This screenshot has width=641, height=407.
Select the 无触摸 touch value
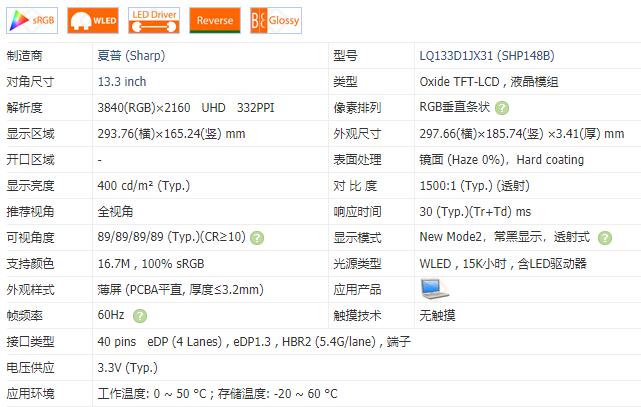(437, 315)
